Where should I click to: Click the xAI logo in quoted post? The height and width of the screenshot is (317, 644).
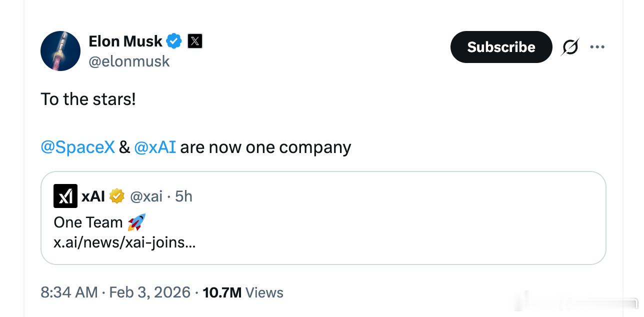pos(65,196)
